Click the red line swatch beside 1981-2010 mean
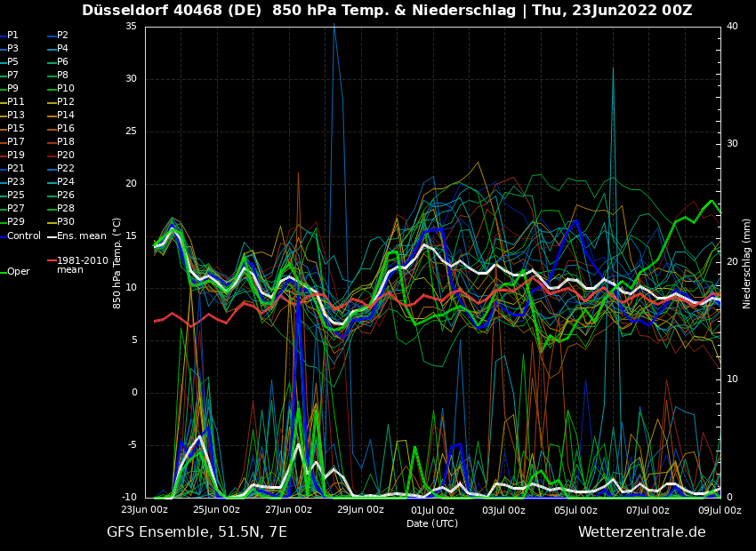756x551 pixels. coord(52,261)
